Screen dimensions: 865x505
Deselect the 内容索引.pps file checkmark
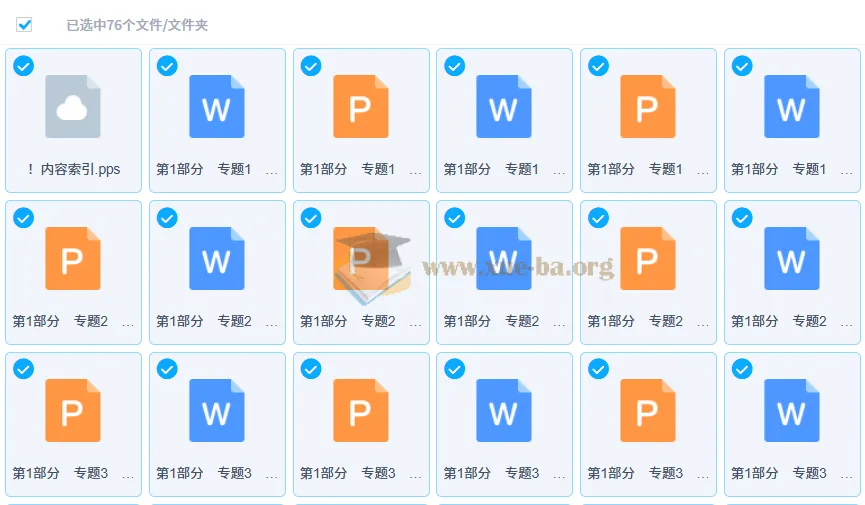(23, 66)
